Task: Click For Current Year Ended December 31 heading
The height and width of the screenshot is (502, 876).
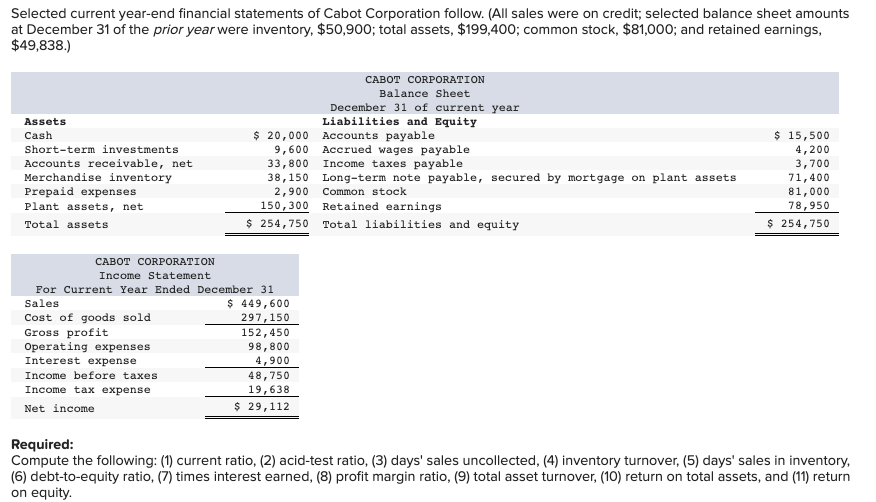Action: tap(155, 290)
